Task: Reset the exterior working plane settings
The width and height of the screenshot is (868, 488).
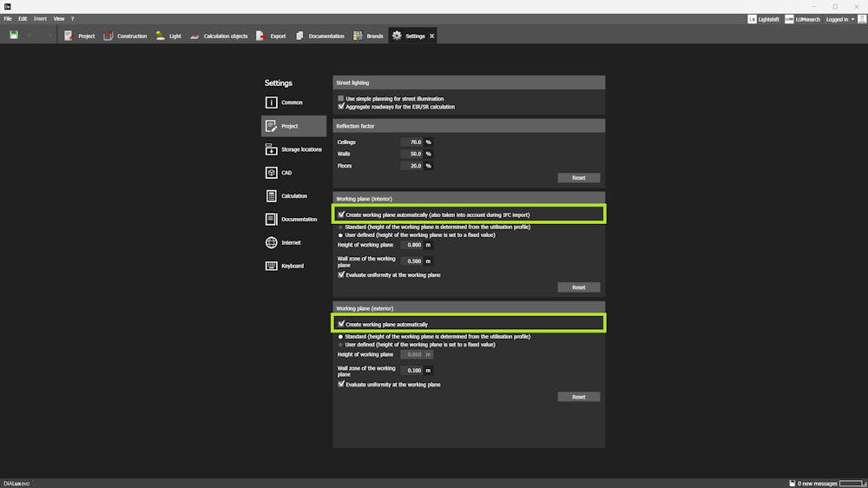Action: coord(578,397)
